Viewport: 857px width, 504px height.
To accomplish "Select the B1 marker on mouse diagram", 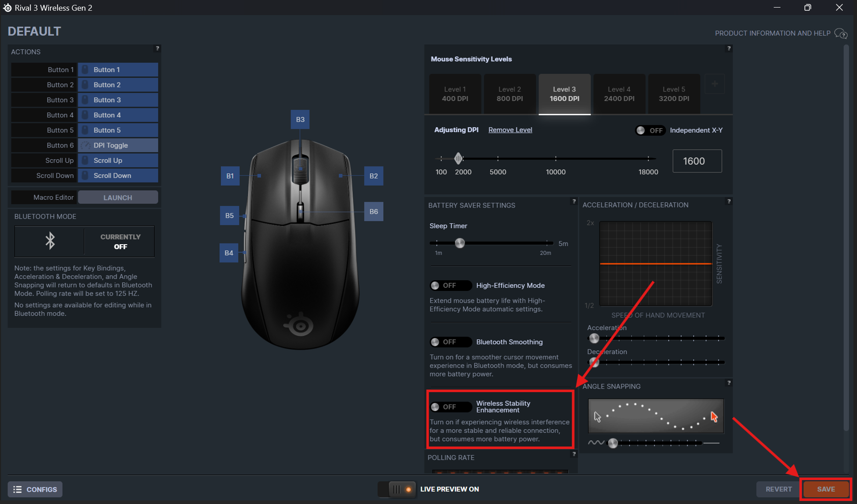I will [x=230, y=176].
